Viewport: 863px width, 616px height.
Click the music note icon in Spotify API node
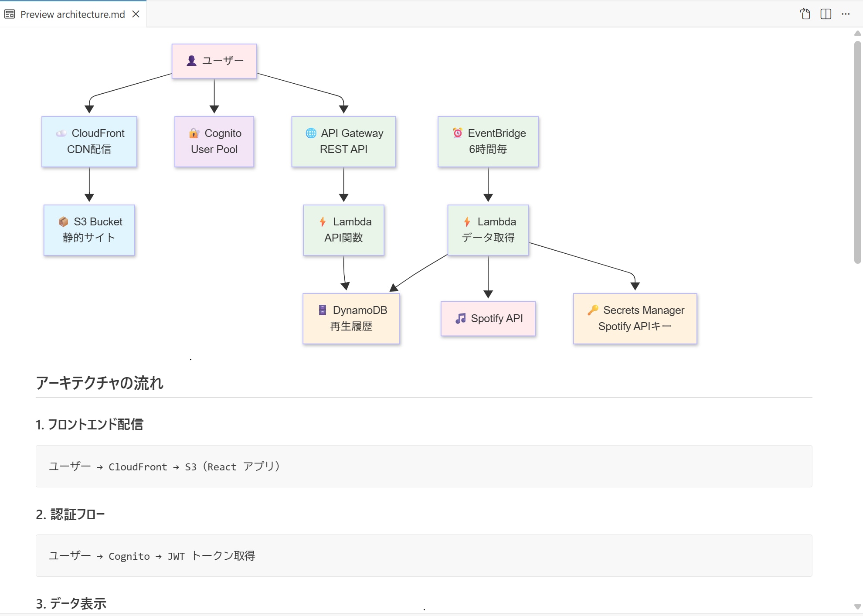click(x=460, y=318)
